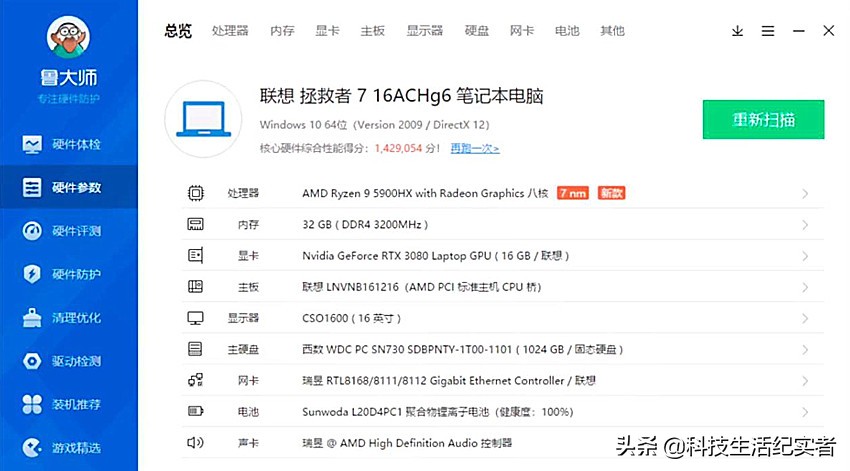Screen dimensions: 850x471
Task: Click the green 重新扫描 button
Action: click(x=763, y=119)
